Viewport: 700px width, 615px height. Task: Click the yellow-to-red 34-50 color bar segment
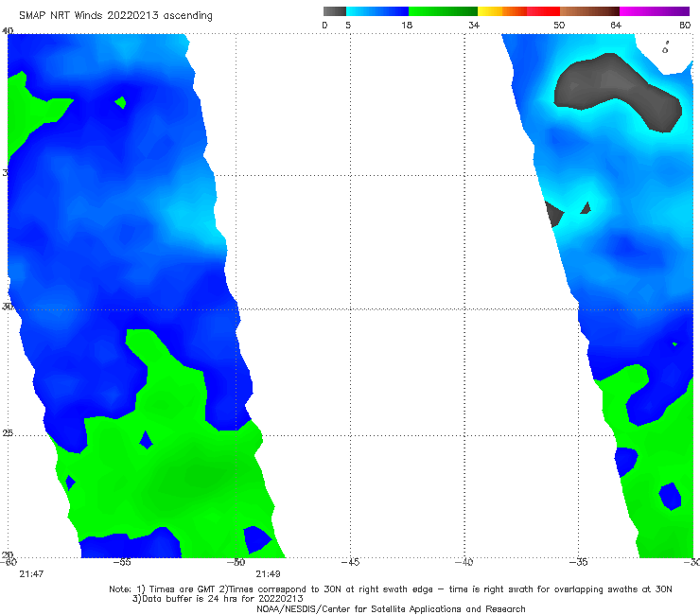pos(518,11)
